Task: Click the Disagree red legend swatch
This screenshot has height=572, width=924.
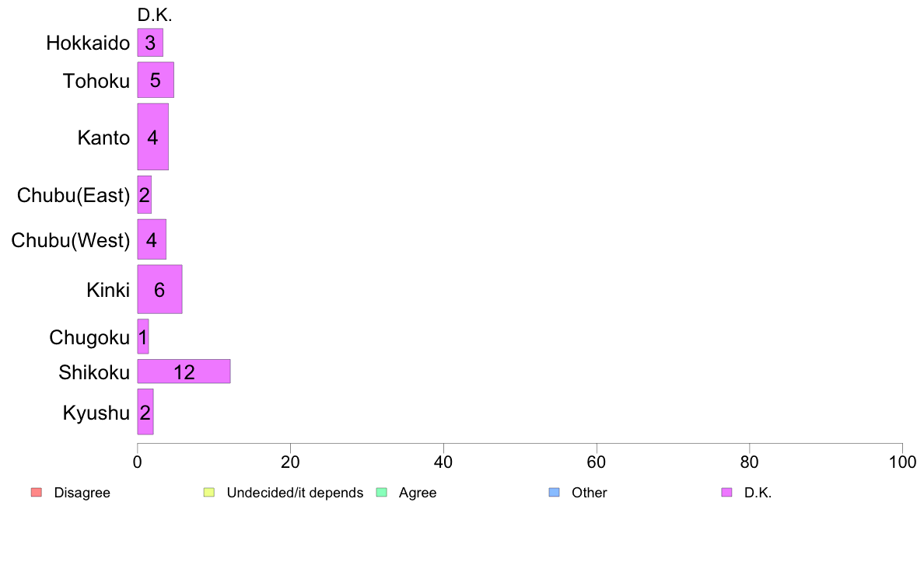Action: coord(37,493)
